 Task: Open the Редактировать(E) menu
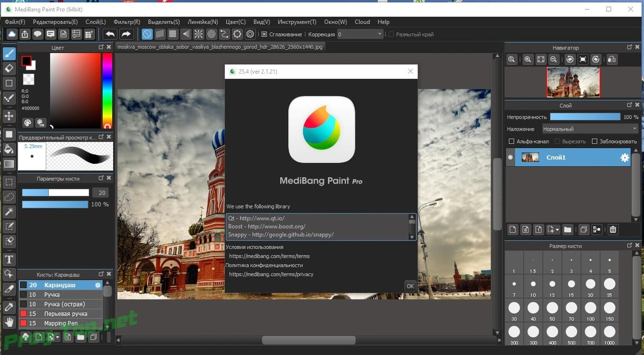pos(55,22)
